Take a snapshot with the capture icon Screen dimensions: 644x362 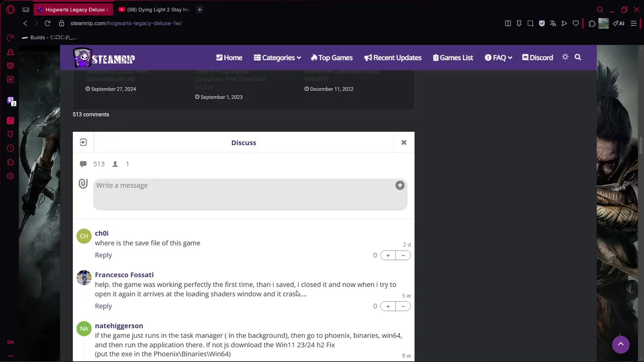pyautogui.click(x=530, y=23)
